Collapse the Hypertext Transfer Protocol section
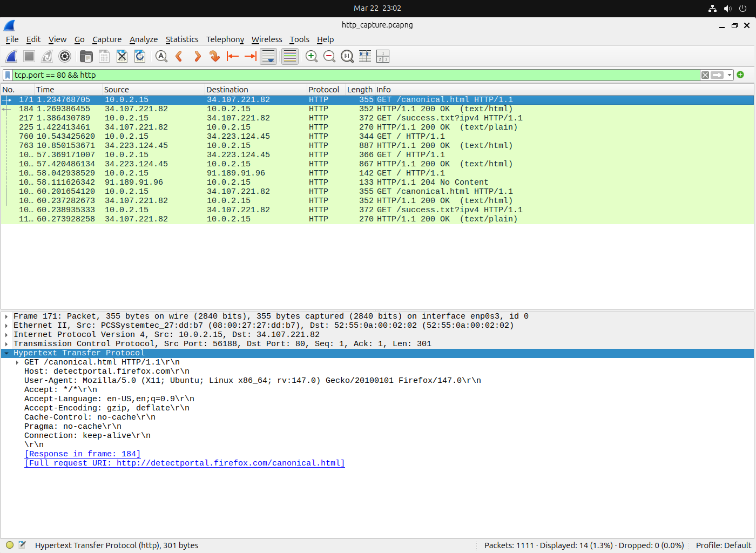Screen dimensions: 756x553 (6, 353)
